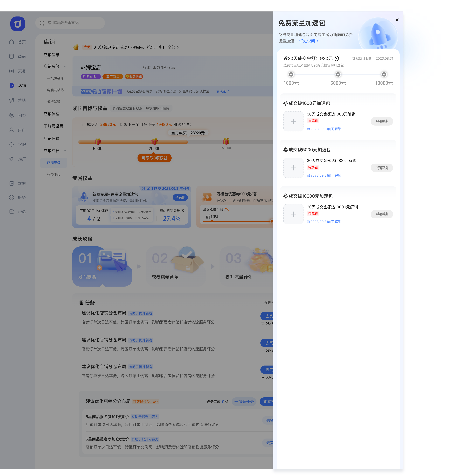This screenshot has height=476, width=453.
Task: Select the 交易 transactions sidebar icon
Action: tap(12, 71)
